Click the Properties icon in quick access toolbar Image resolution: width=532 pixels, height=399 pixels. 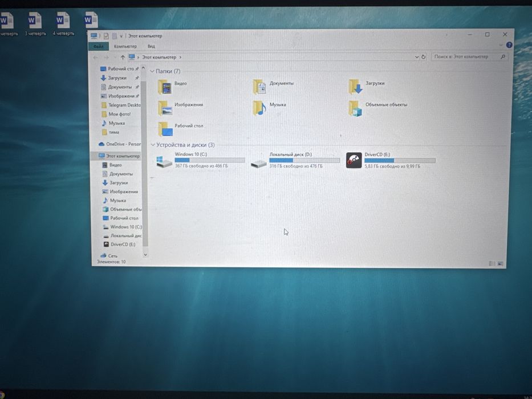[x=106, y=35]
